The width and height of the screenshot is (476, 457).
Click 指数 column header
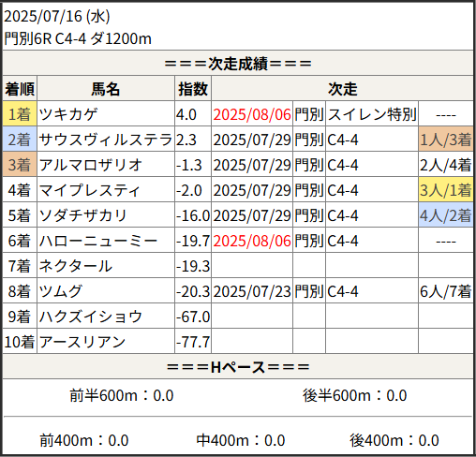click(x=193, y=89)
